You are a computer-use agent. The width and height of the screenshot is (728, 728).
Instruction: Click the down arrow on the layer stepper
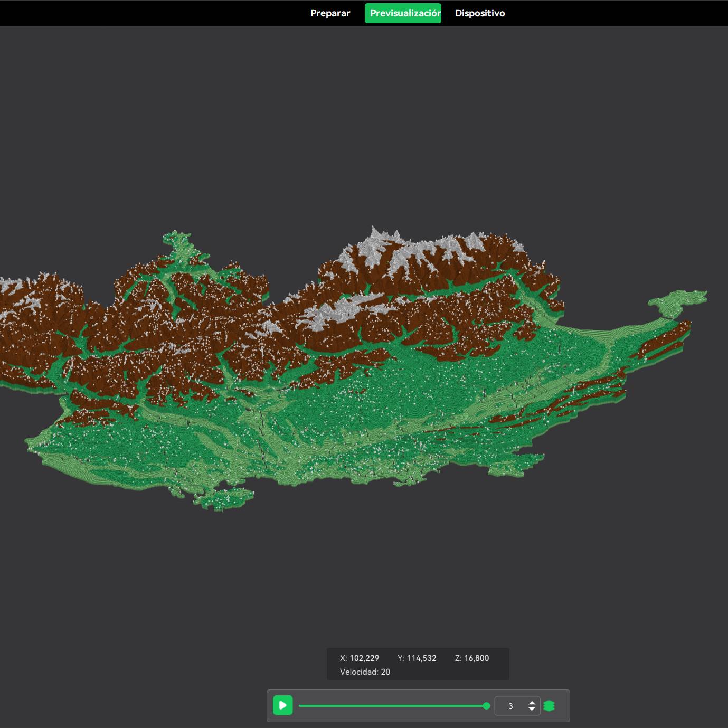532,708
